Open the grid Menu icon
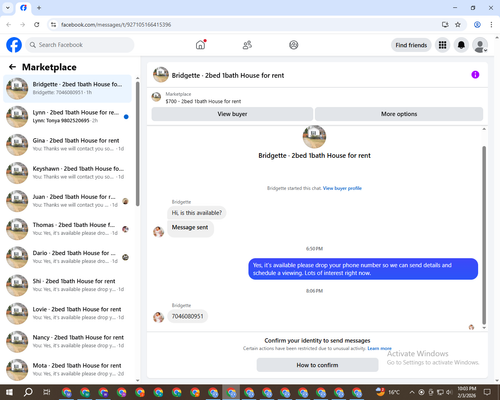Image resolution: width=500 pixels, height=400 pixels. click(x=442, y=45)
